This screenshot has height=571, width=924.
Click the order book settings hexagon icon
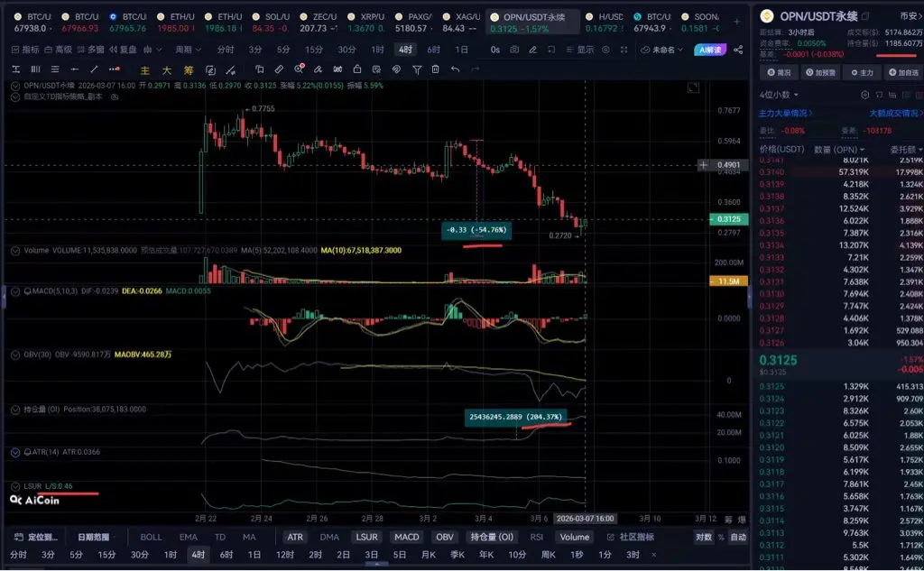(865, 95)
